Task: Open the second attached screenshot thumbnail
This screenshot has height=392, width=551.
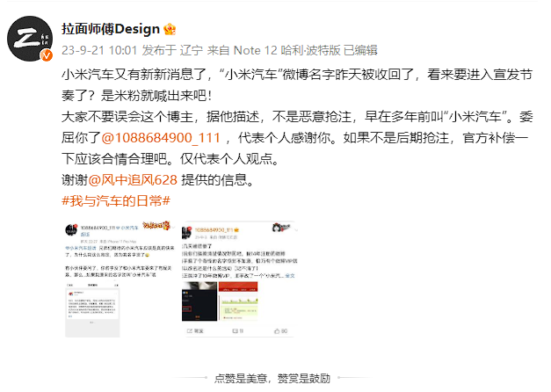Action: pos(240,279)
